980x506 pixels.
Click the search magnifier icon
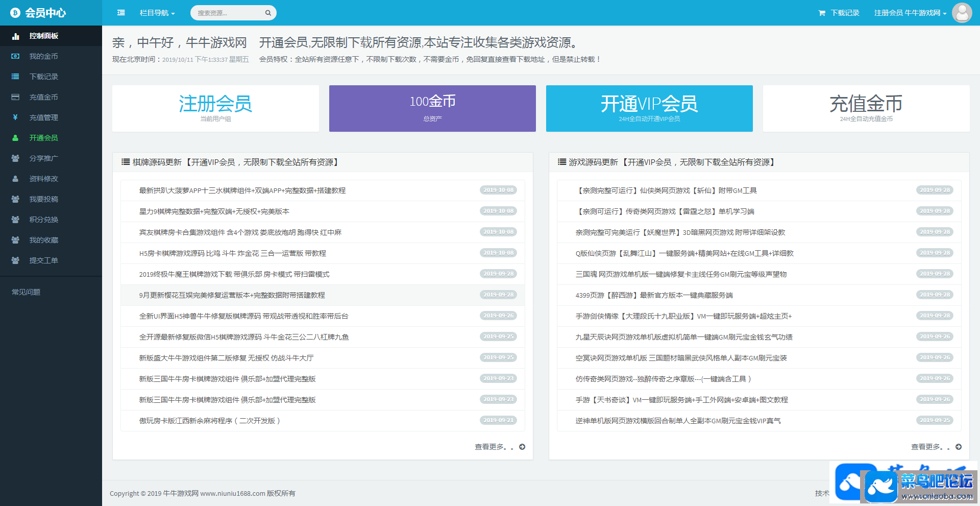click(268, 13)
